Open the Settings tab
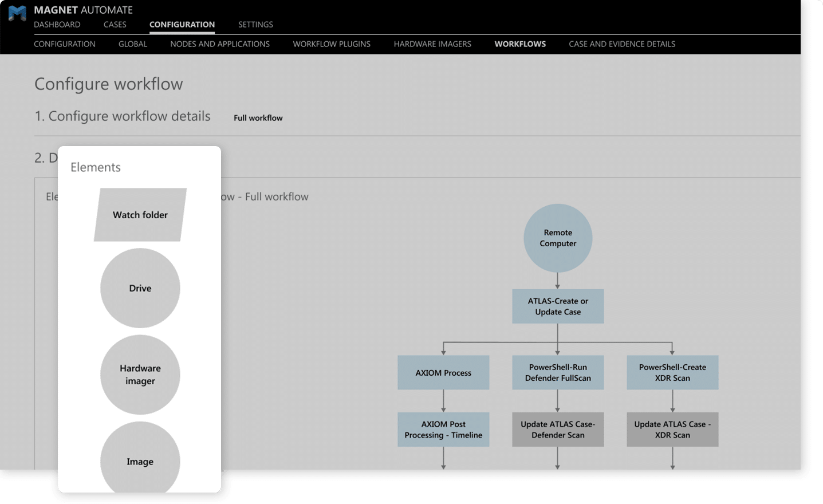Viewport: 823px width, 504px height. pyautogui.click(x=255, y=25)
